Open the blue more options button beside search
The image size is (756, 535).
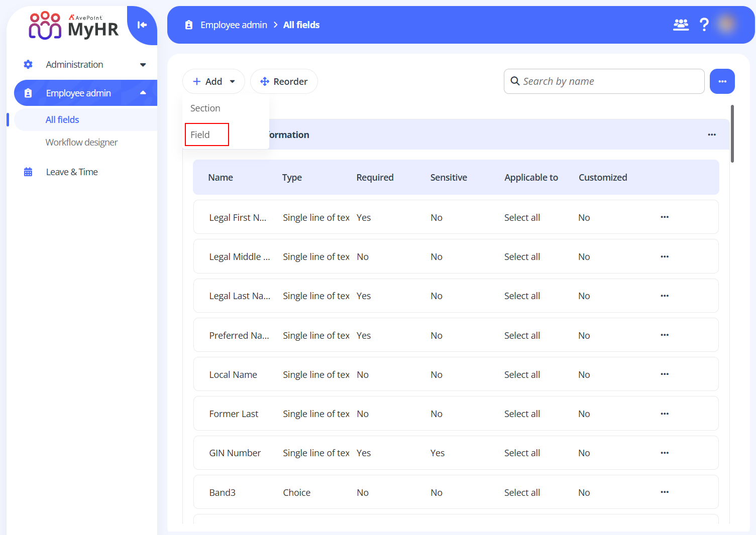pyautogui.click(x=722, y=81)
